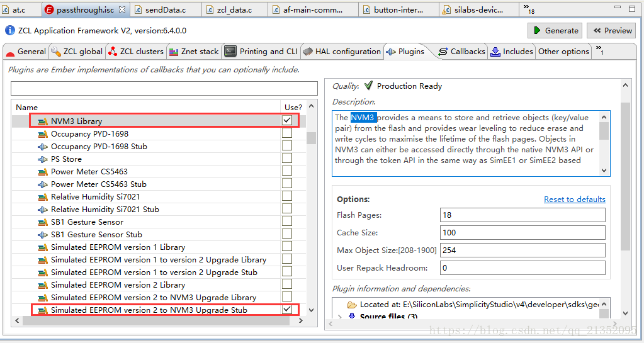Click the description box scroll-down arrow
This screenshot has width=644, height=343.
click(604, 171)
